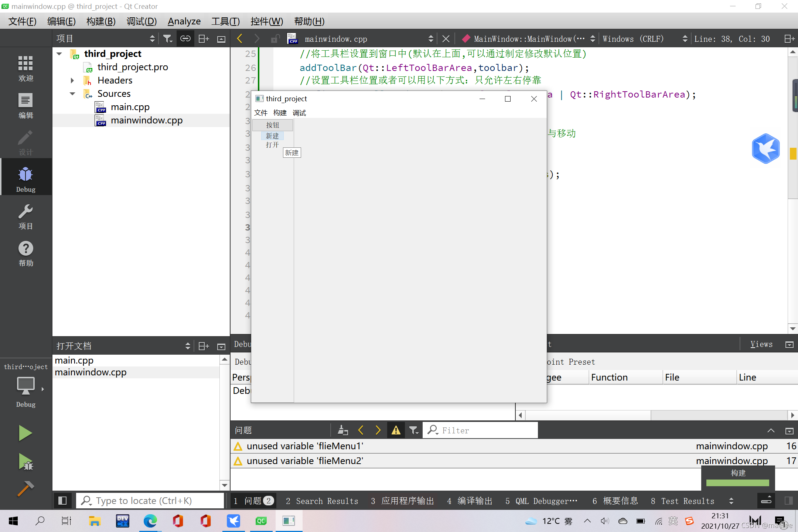Click the Run (green play) button
Screen dimensions: 798x532
pos(24,433)
